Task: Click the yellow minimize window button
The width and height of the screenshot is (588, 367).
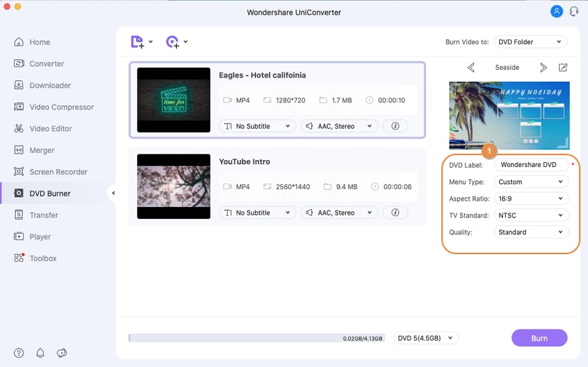Action: click(17, 6)
